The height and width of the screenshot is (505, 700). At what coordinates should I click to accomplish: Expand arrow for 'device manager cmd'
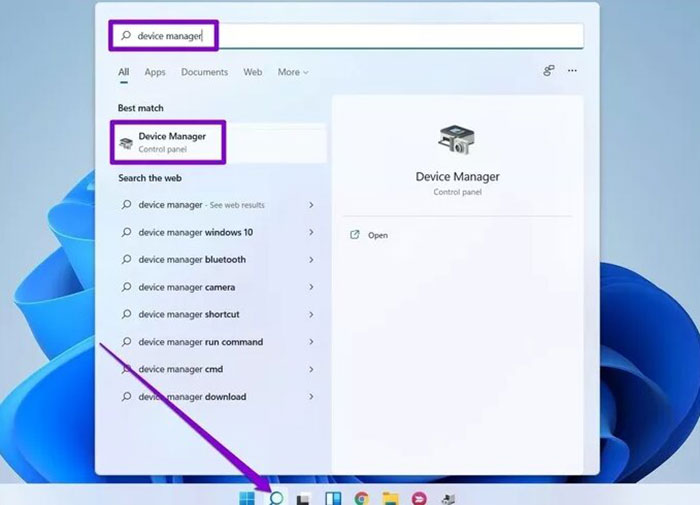311,370
